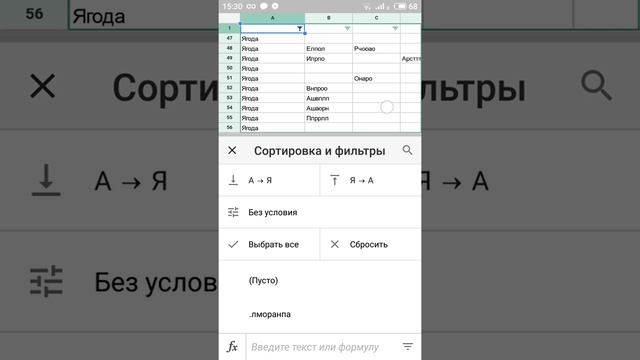The width and height of the screenshot is (640, 360).
Task: Open the Без условия condition filter
Action: click(x=320, y=212)
